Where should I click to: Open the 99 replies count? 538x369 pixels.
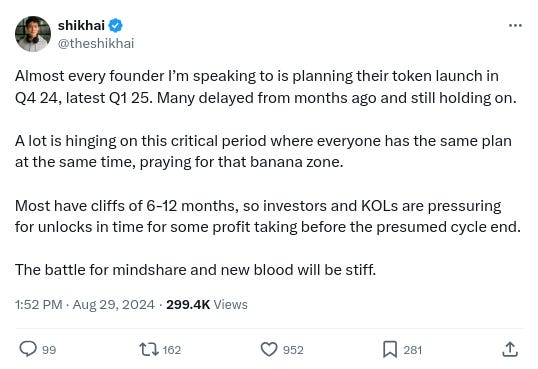pos(49,350)
